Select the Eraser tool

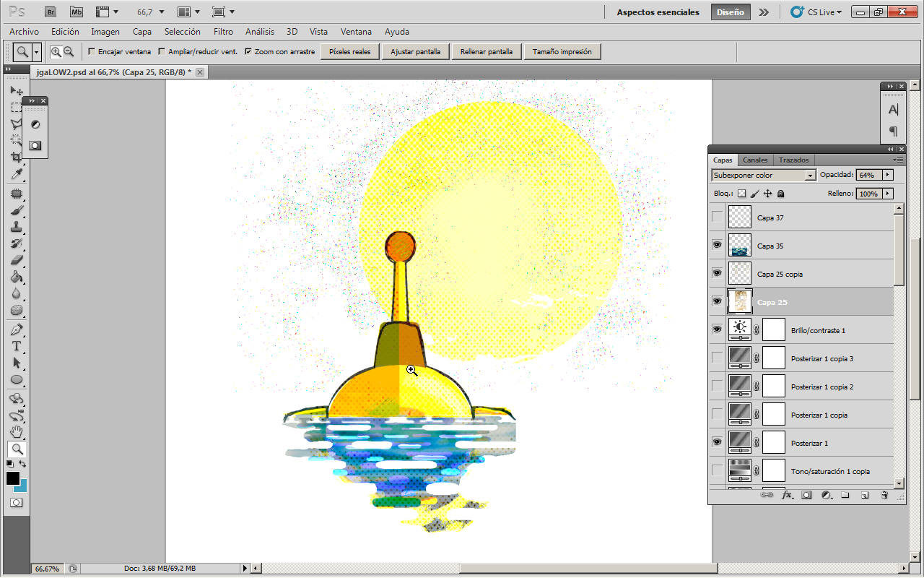17,261
